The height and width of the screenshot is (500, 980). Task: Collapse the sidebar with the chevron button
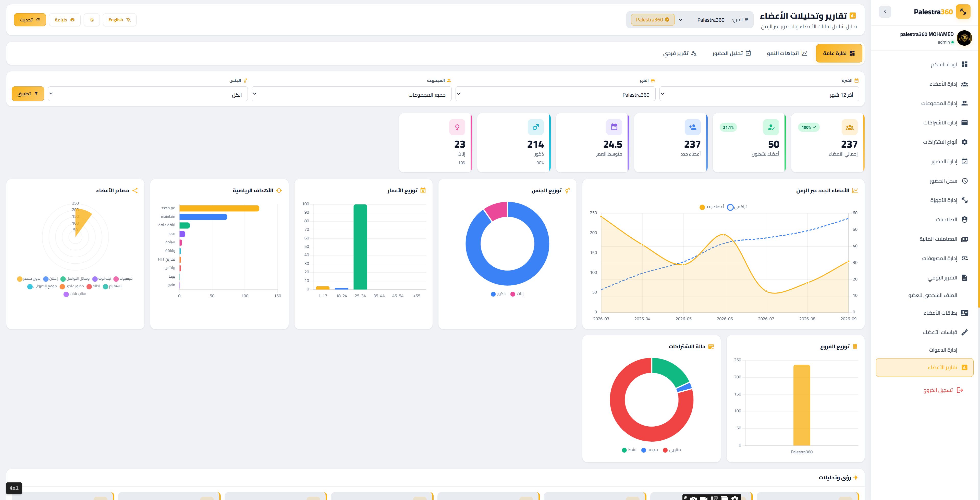click(885, 11)
